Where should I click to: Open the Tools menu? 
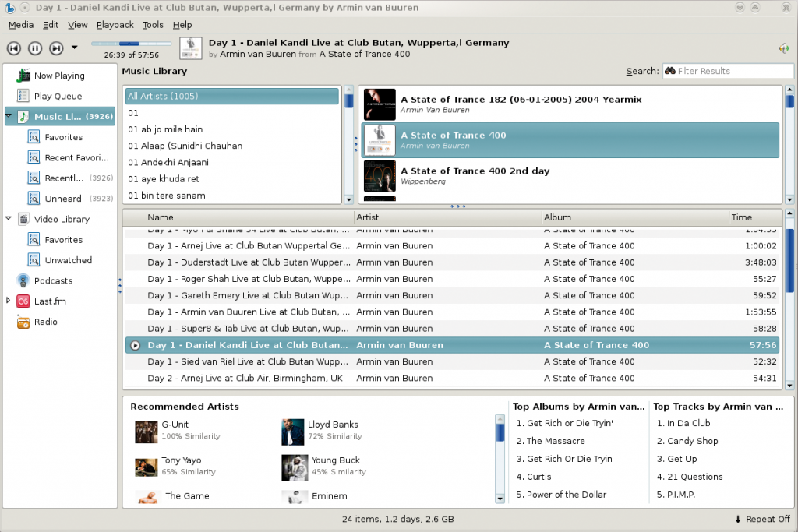[153, 25]
